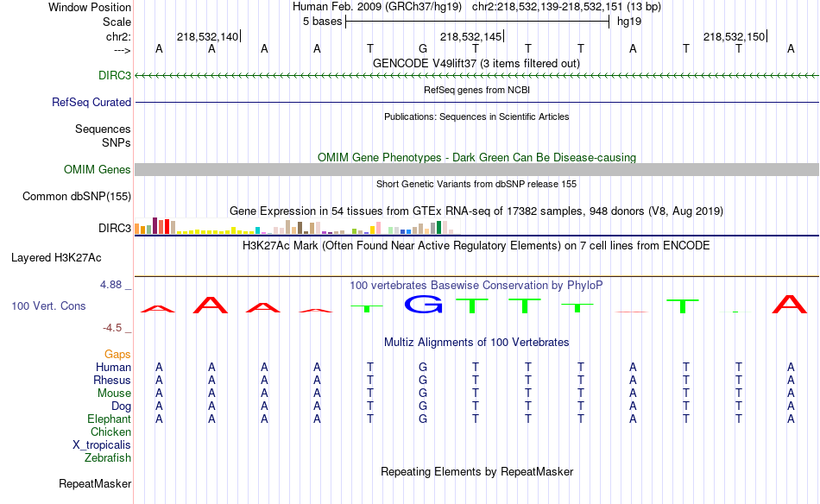Click the 218,532,150 position marker
The height and width of the screenshot is (504, 820).
point(735,36)
